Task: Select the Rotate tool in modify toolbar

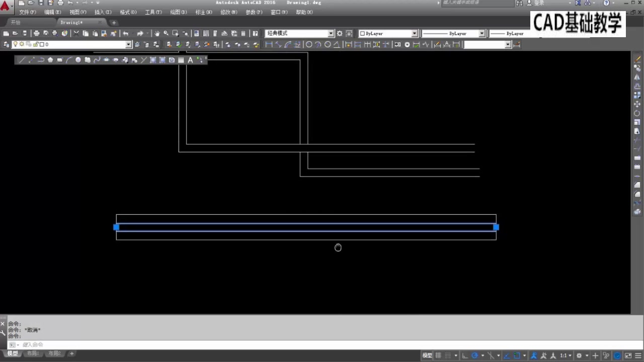Action: [x=637, y=113]
